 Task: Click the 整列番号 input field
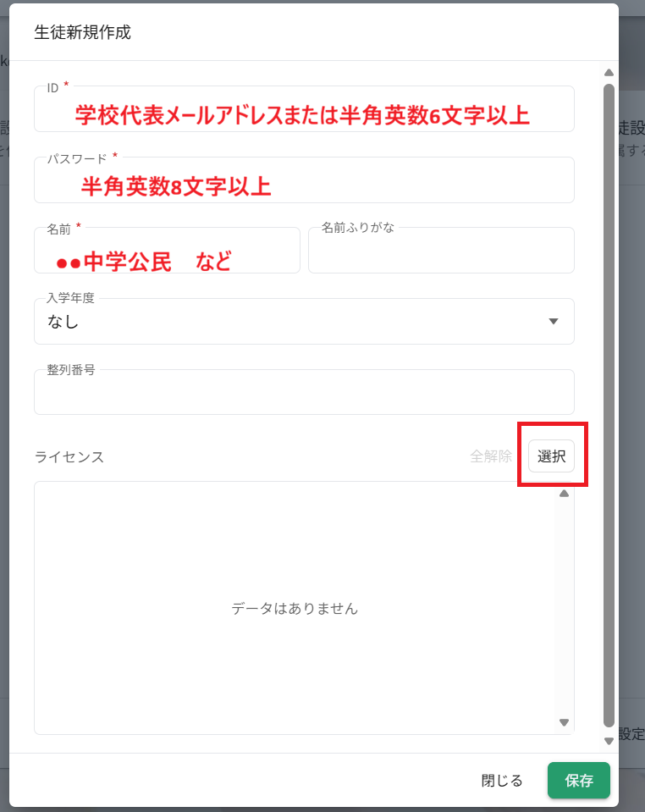303,395
